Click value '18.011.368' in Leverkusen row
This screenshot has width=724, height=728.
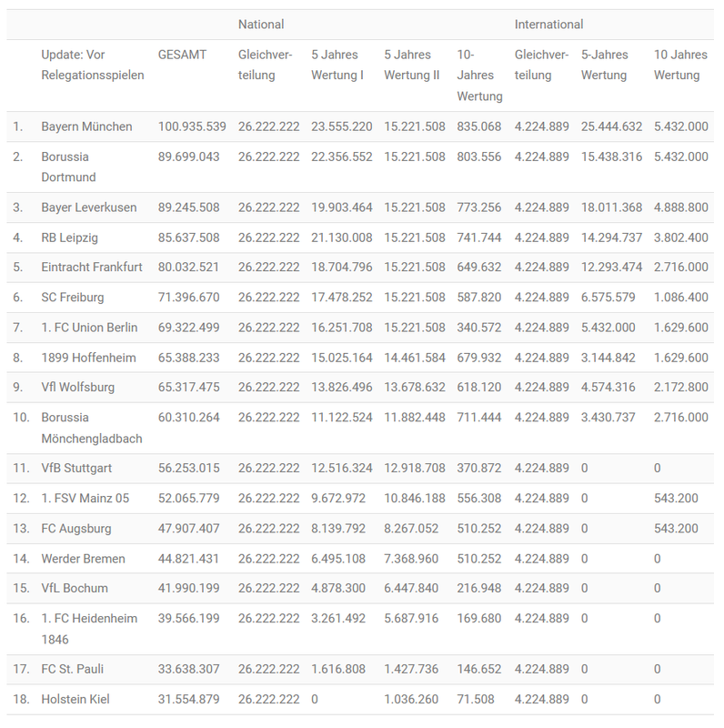pos(612,207)
